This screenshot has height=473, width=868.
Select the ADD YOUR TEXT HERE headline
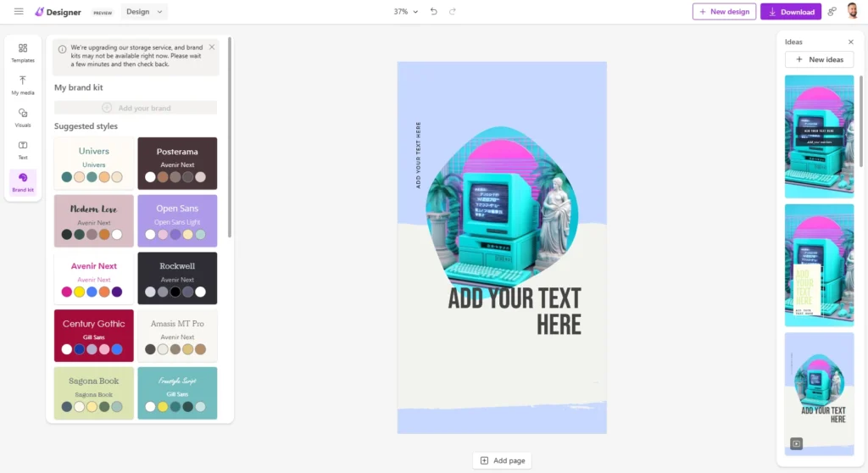click(x=515, y=311)
